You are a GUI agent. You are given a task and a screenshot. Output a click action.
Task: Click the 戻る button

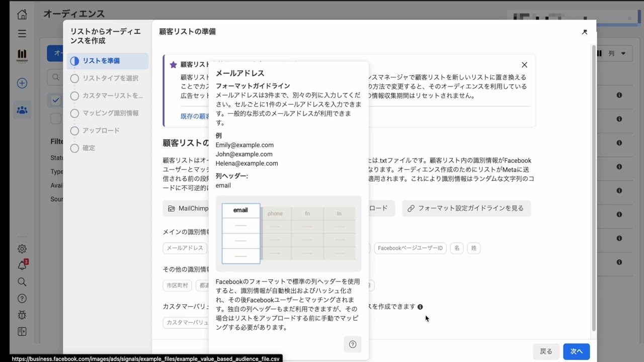[546, 351]
